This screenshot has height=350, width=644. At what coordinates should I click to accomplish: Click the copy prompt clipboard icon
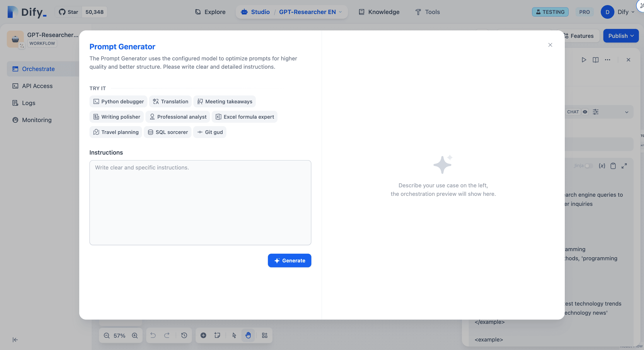pos(613,166)
